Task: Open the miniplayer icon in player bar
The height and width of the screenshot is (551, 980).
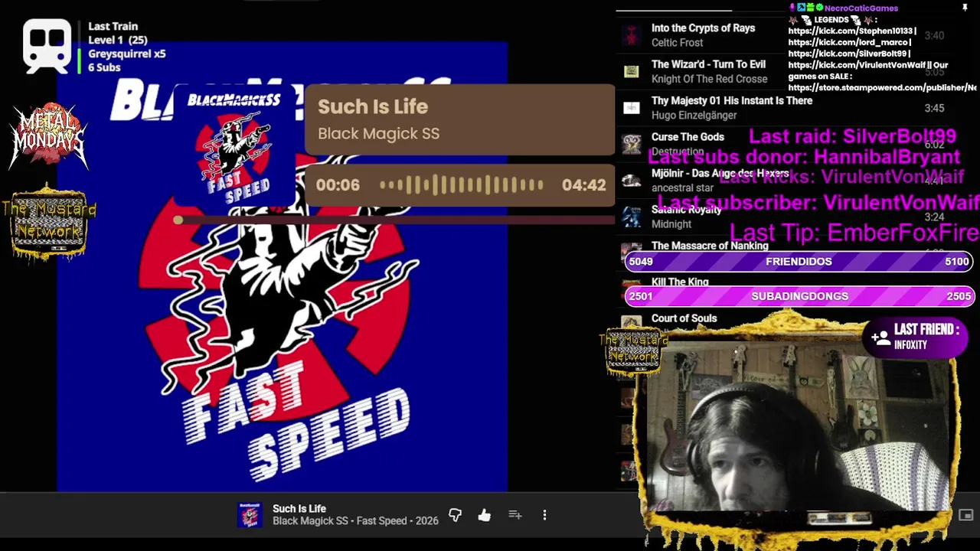Action: [x=966, y=515]
